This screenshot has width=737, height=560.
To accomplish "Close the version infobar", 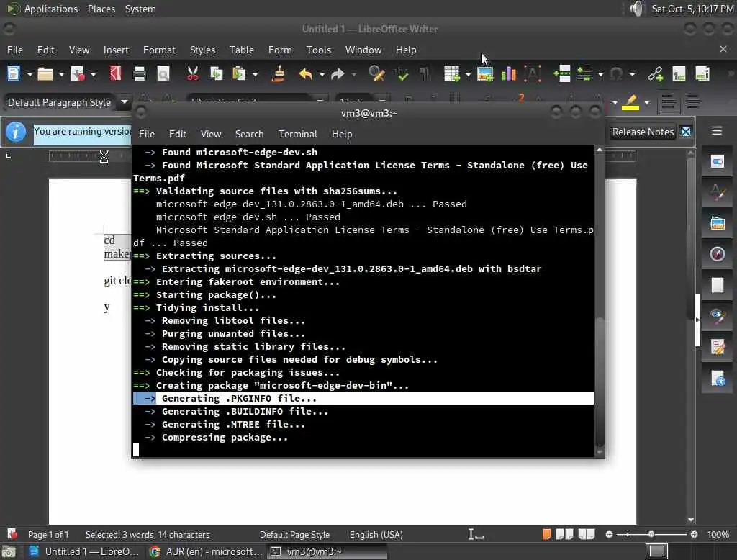I will [686, 132].
